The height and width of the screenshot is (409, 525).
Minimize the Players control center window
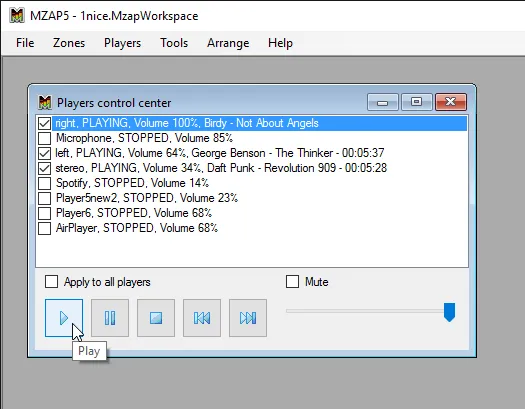[x=382, y=102]
